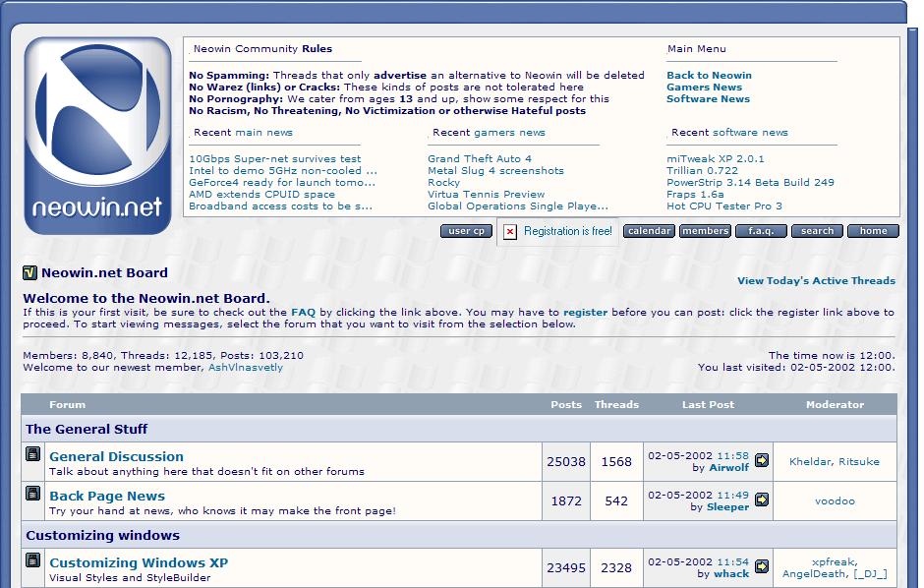Click Registration is free! link

point(568,231)
